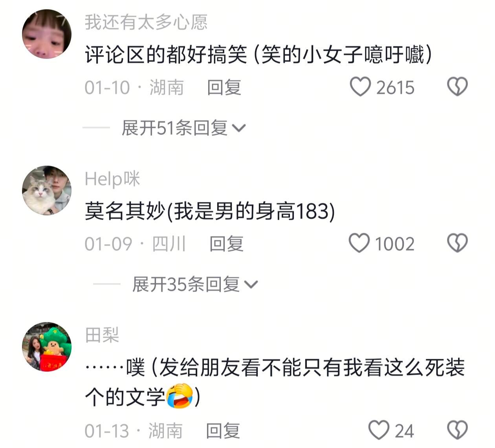Expand 展开51条回复 replies
495x448 pixels.
pyautogui.click(x=183, y=128)
